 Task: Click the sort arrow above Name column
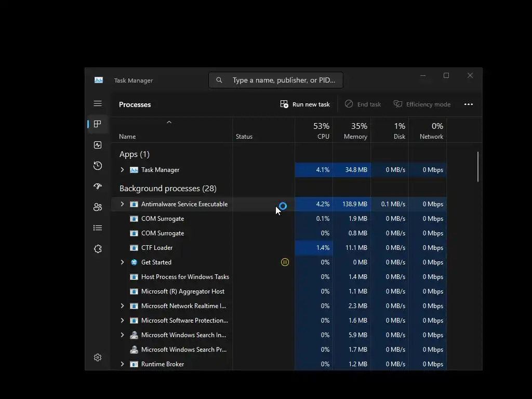tap(169, 122)
